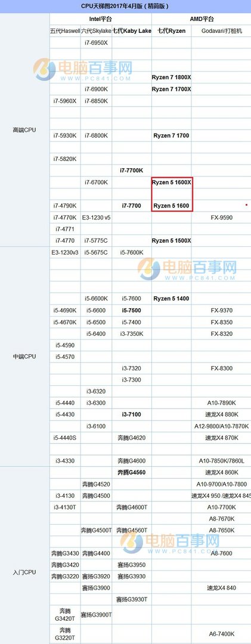Select the i7-4770K cell
Screen dimensions: 251x644
click(x=65, y=217)
